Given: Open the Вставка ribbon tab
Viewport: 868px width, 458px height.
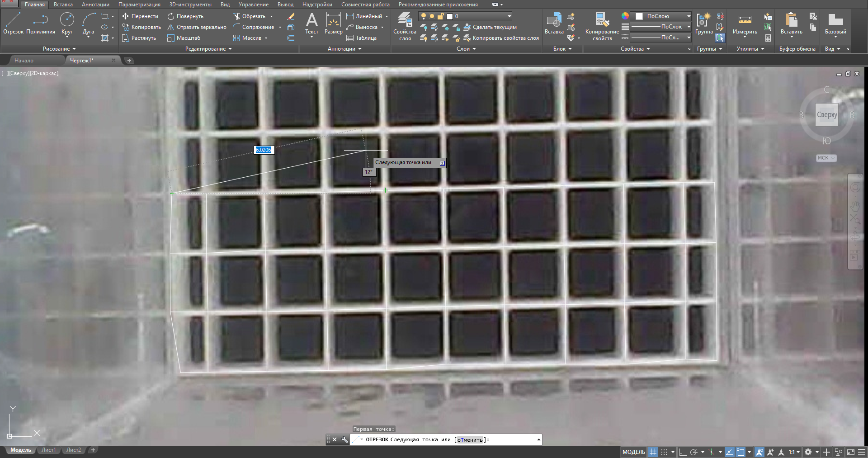Looking at the screenshot, I should 63,5.
